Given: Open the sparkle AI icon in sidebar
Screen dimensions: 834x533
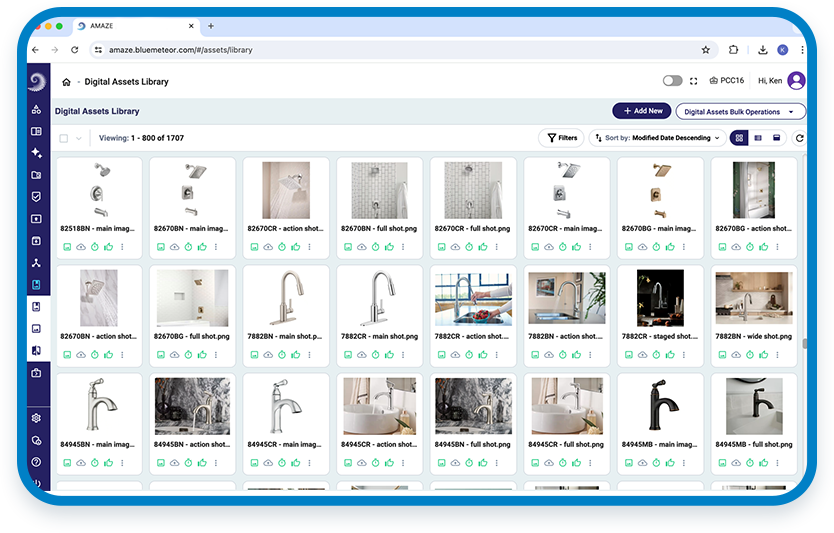Looking at the screenshot, I should coord(36,153).
